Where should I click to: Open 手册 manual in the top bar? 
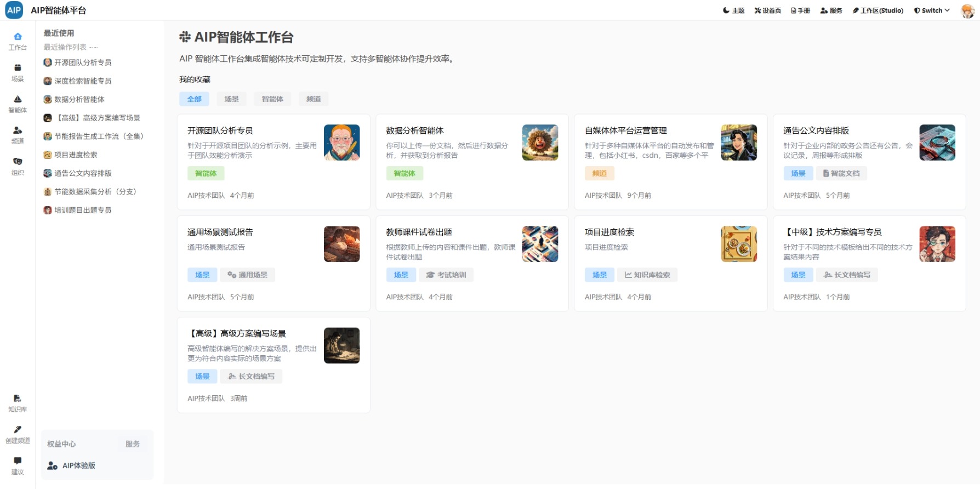click(x=801, y=10)
